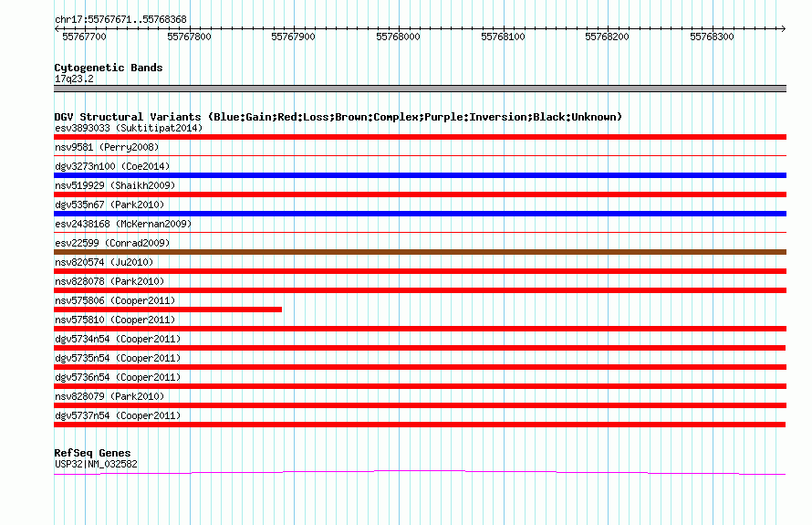This screenshot has height=525, width=812.
Task: Click the nsv519929 (Shaikh2009) label
Action: (115, 185)
